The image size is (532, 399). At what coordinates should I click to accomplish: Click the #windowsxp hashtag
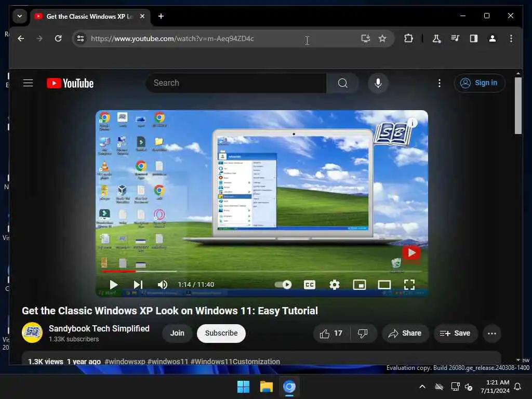coord(125,362)
